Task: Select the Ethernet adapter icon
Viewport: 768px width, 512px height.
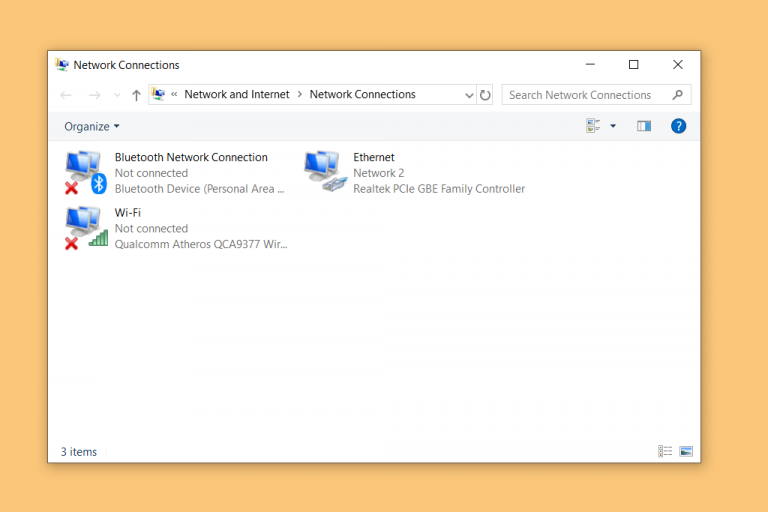Action: [325, 171]
